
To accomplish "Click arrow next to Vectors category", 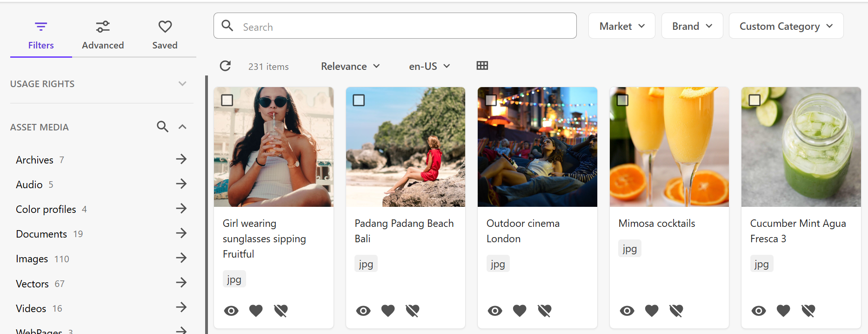I will click(181, 282).
